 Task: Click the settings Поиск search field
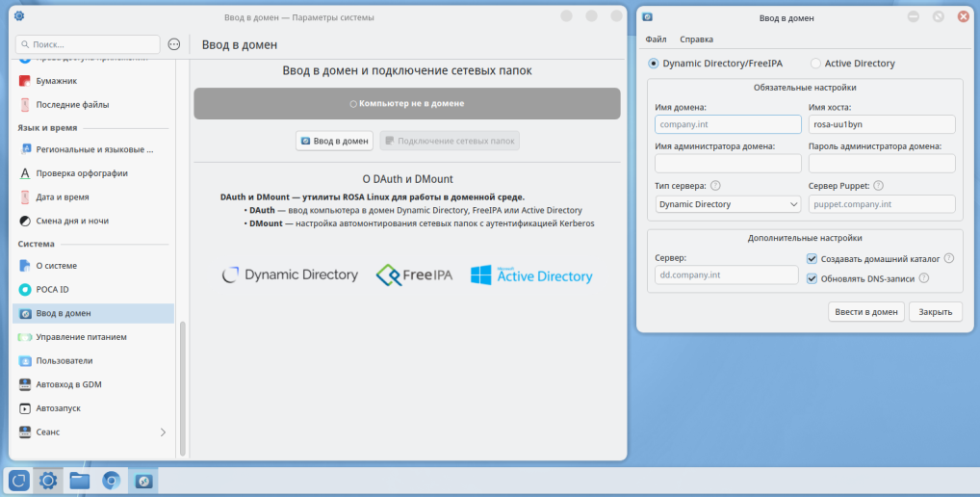[88, 44]
